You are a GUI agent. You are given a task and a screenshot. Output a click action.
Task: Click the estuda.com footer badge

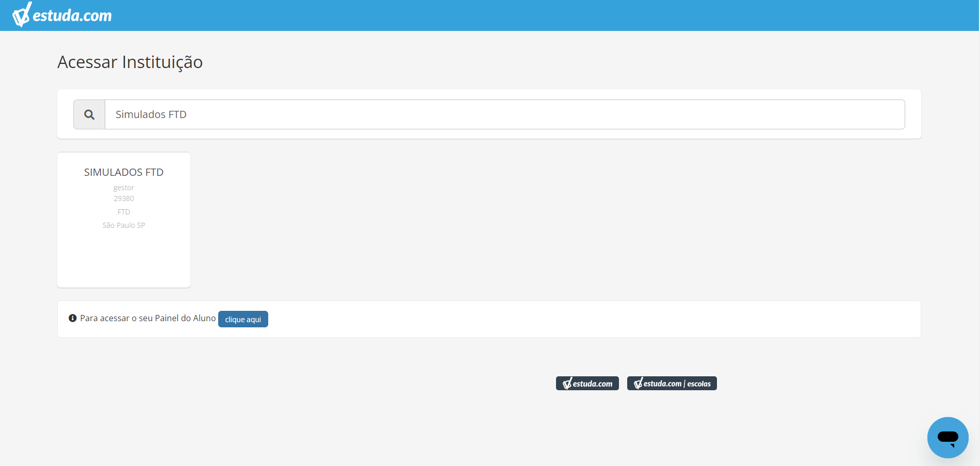click(587, 384)
